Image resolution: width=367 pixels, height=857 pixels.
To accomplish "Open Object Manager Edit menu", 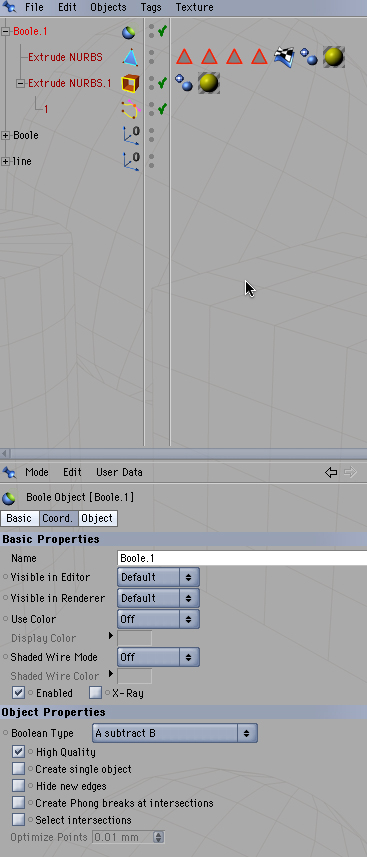I will tap(67, 8).
